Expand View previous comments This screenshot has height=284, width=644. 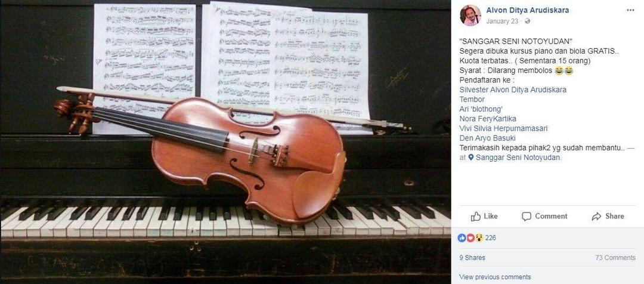[x=495, y=277]
